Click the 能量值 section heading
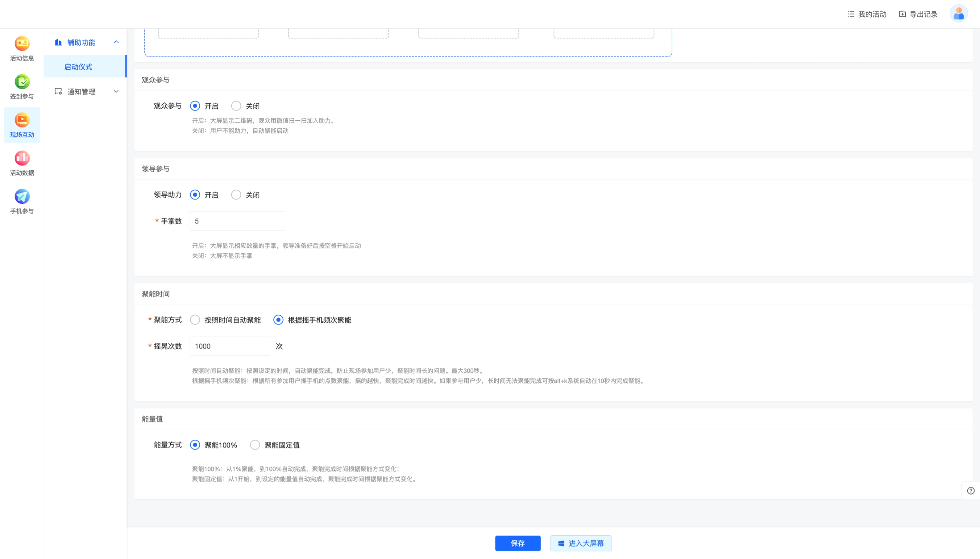 click(x=152, y=419)
